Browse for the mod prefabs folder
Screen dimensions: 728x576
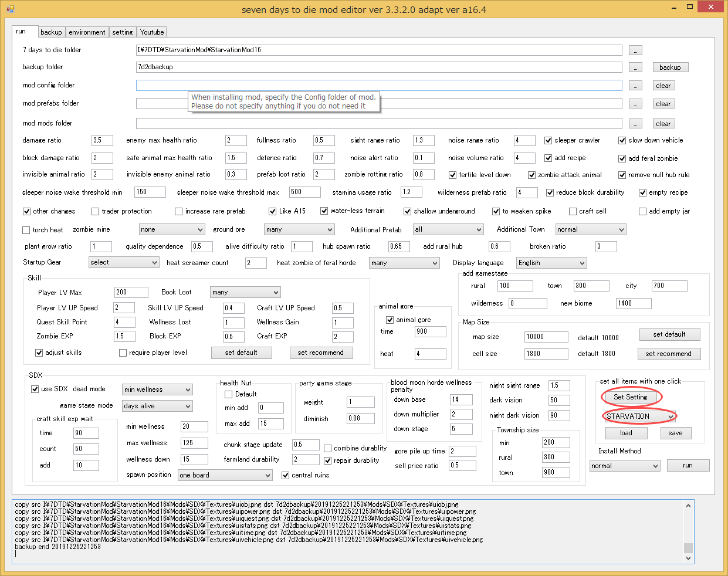[635, 104]
